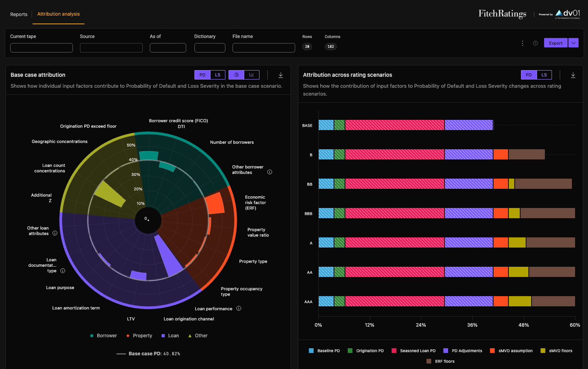
Task: Click the Columns count badge 182
Action: click(x=331, y=47)
